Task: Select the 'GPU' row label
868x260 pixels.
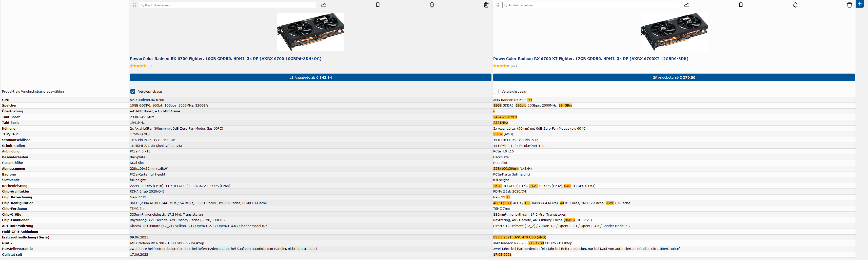Action: [x=6, y=100]
